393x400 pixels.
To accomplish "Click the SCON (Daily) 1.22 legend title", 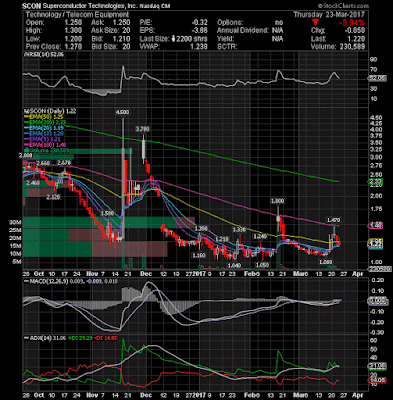I will pos(51,111).
